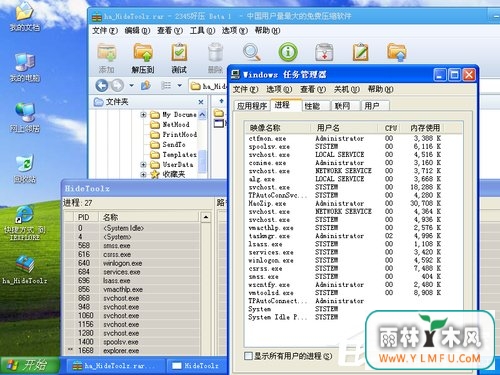The height and width of the screenshot is (375, 500).
Task: Open File (文件) menu in archive window
Action: [x=105, y=31]
